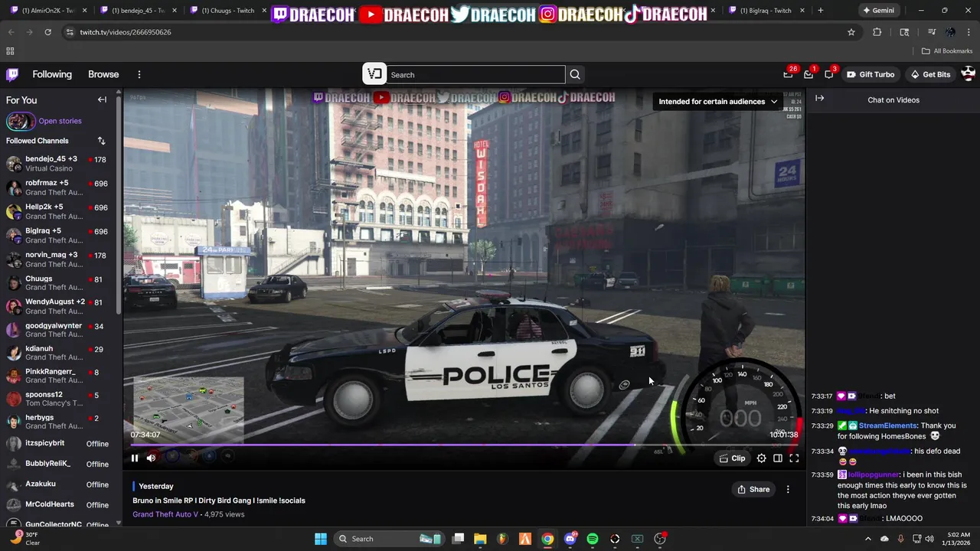Click the video title Bruno in Smile RP

(x=219, y=500)
